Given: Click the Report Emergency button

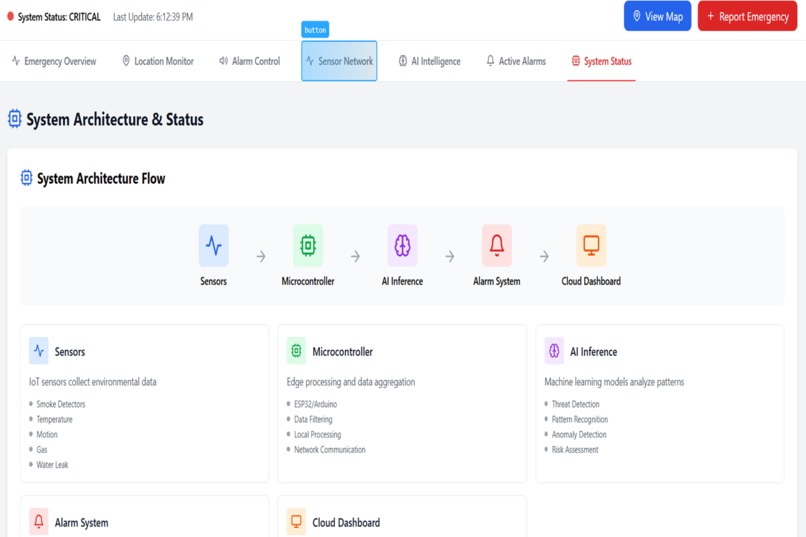Looking at the screenshot, I should tap(747, 16).
